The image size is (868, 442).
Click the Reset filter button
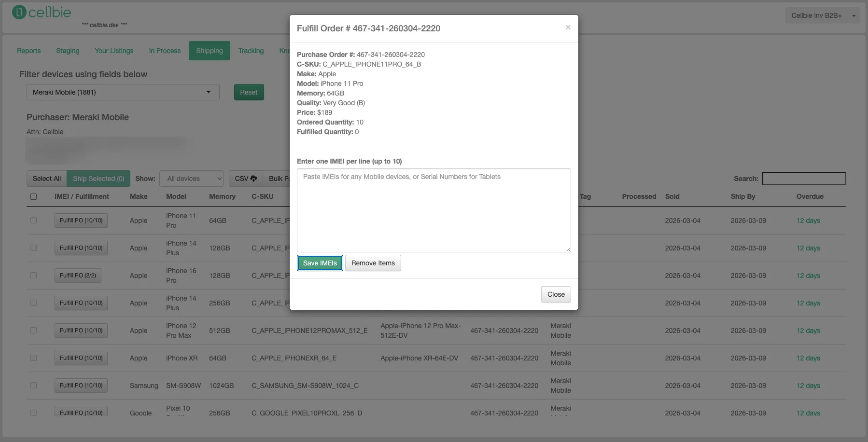249,92
